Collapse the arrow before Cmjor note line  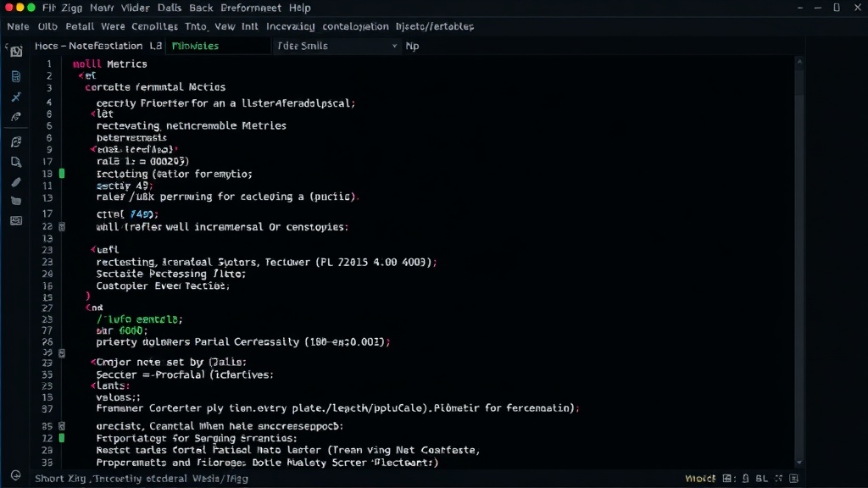click(93, 363)
